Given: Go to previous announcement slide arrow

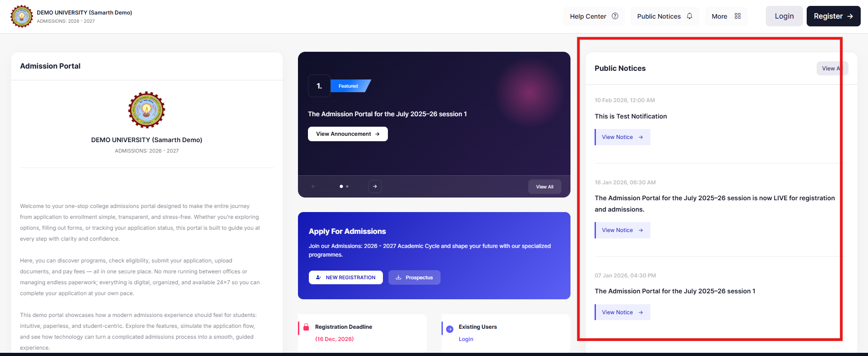Looking at the screenshot, I should coord(313,187).
